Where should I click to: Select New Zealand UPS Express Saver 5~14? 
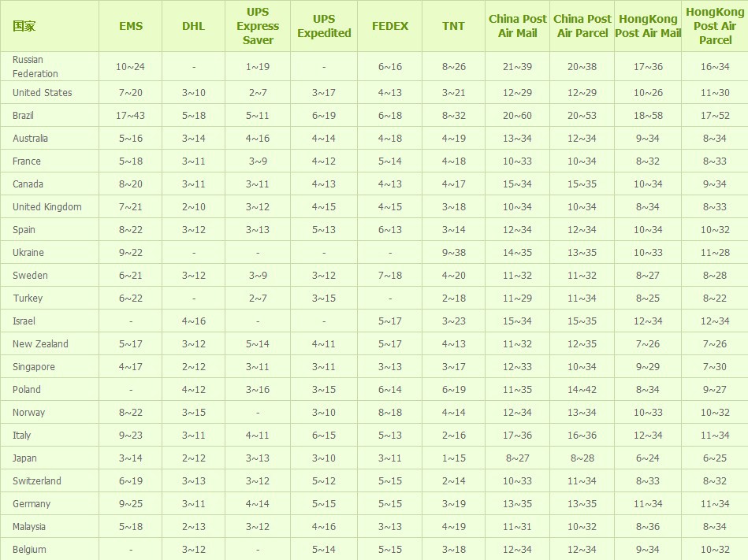258,344
